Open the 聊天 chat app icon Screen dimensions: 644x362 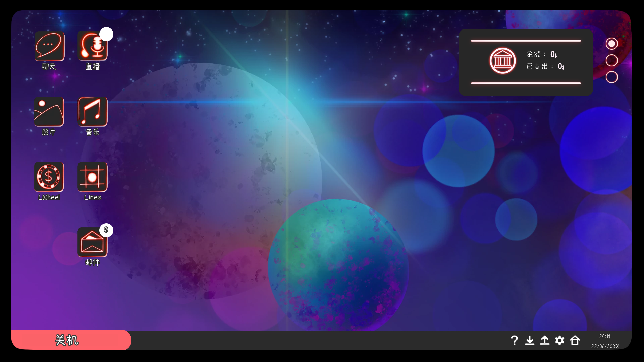49,46
